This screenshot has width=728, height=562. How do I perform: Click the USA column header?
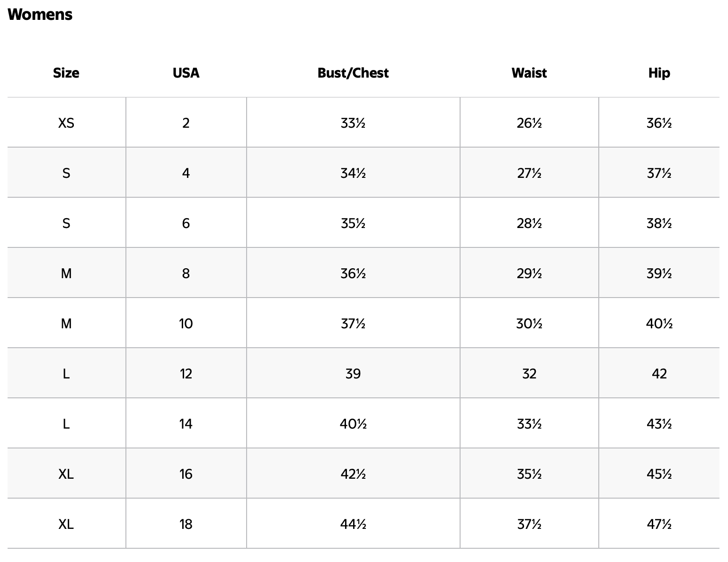(x=186, y=73)
